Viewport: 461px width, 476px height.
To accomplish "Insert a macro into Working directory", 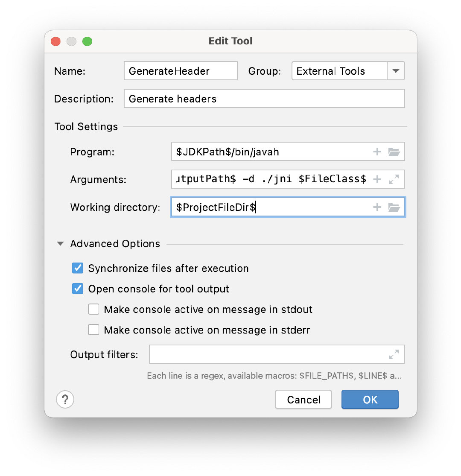I will 377,207.
